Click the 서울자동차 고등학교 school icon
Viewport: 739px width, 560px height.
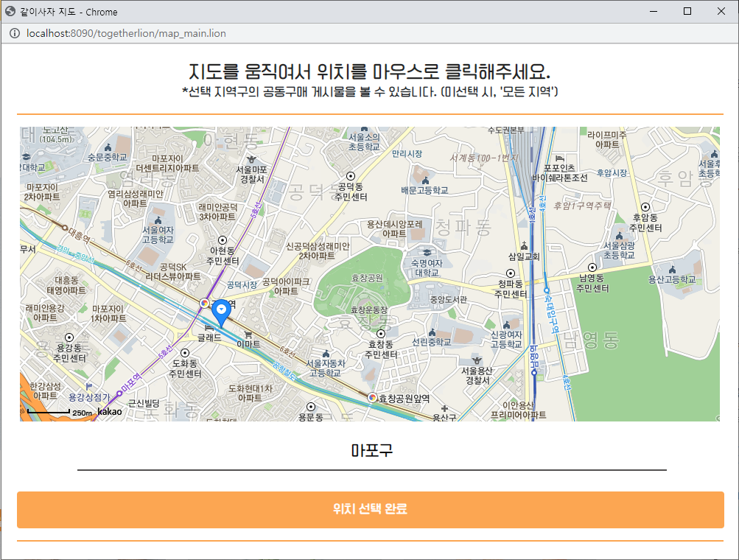(x=326, y=354)
